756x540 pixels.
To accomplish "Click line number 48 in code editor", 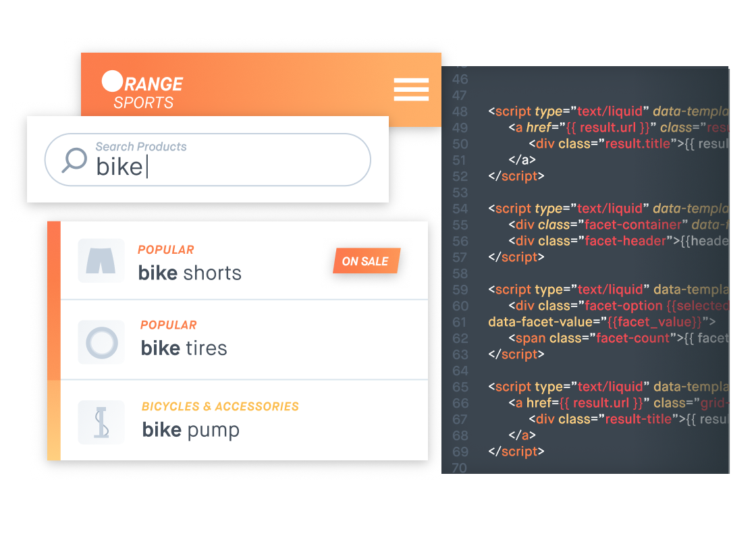I will coord(460,111).
